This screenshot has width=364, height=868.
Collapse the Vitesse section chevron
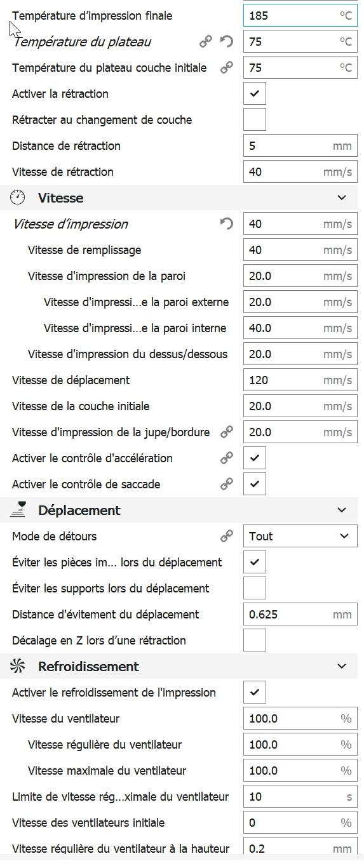click(x=342, y=198)
